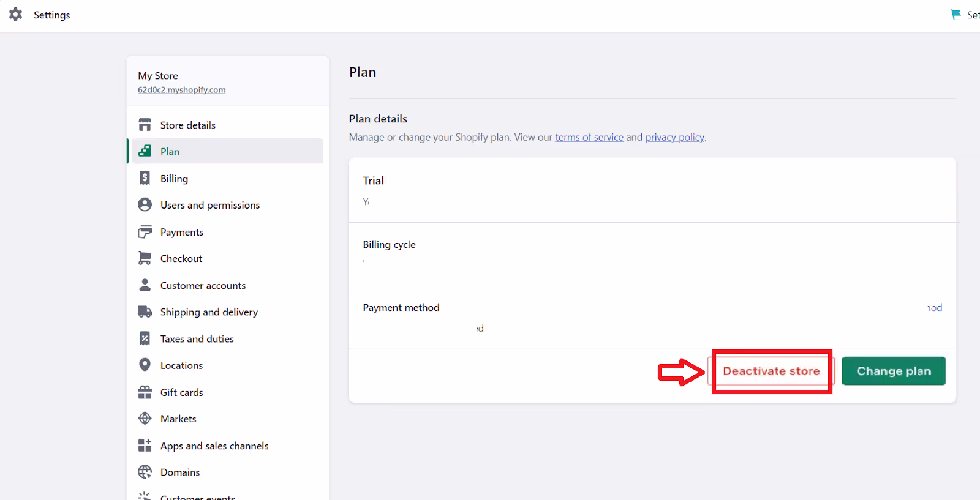Viewport: 980px width, 500px height.
Task: Click the My Store name
Action: tap(158, 76)
